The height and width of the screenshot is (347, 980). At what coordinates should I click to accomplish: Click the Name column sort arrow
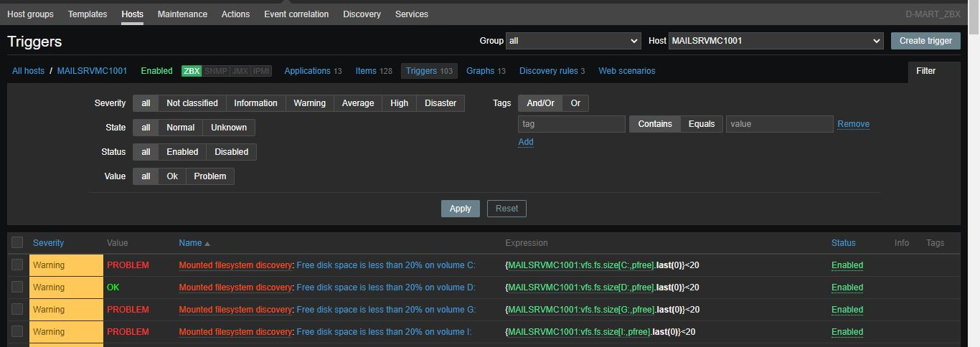tap(207, 244)
